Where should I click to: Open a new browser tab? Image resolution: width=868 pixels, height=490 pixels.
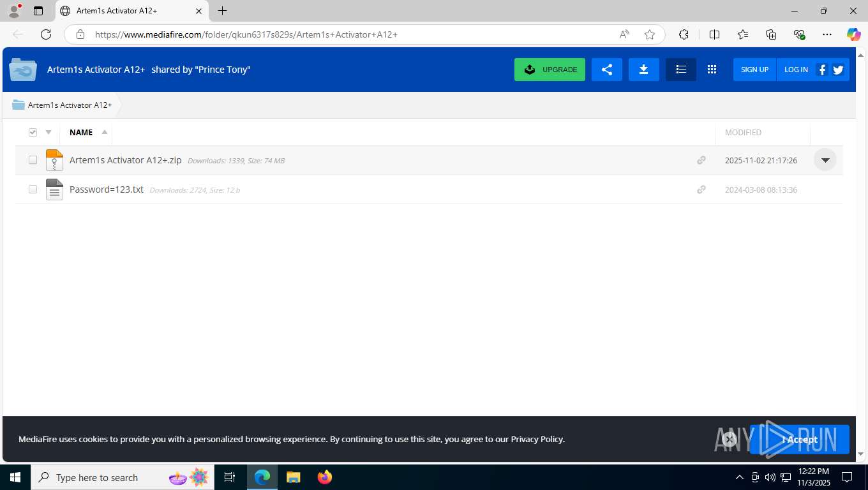[222, 11]
